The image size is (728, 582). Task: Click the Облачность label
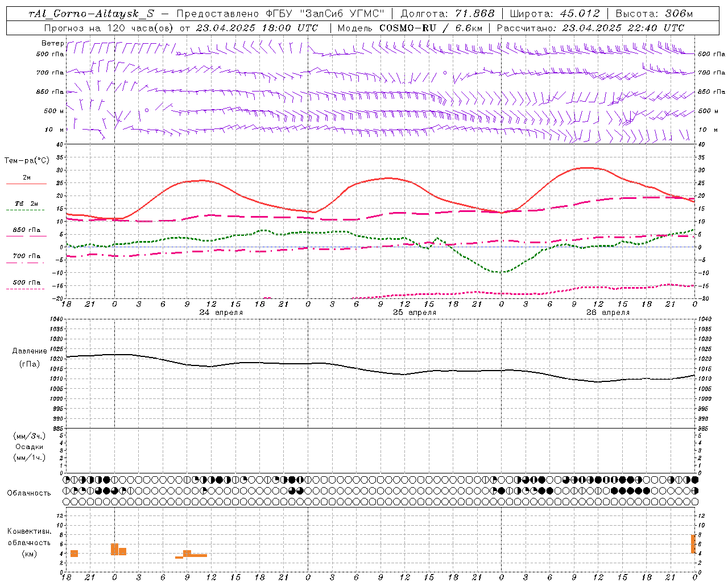[29, 493]
